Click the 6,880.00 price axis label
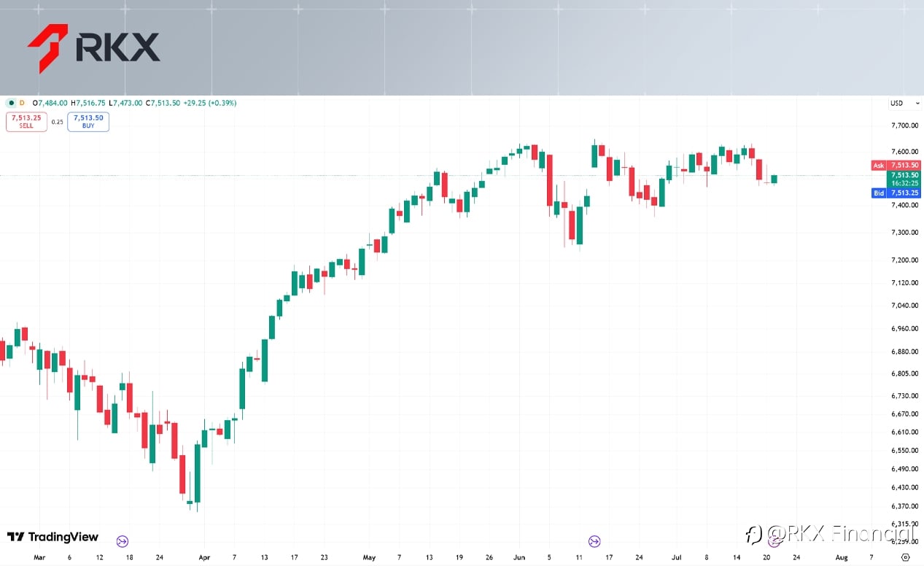The width and height of the screenshot is (924, 566). pos(904,352)
